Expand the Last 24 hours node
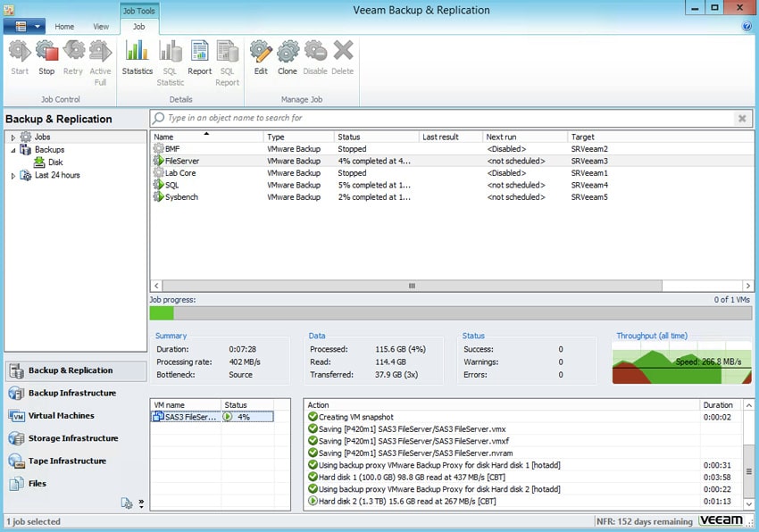Viewport: 759px width, 532px height. (13, 176)
